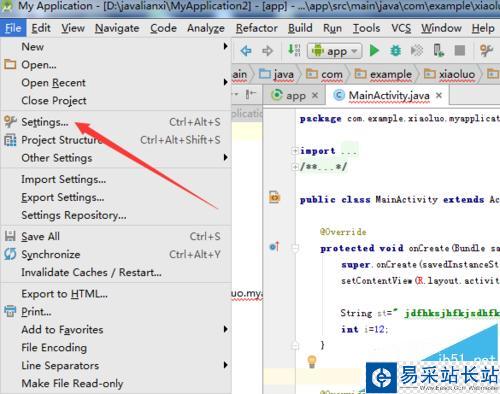
Task: Open the Help menu
Action: (483, 28)
